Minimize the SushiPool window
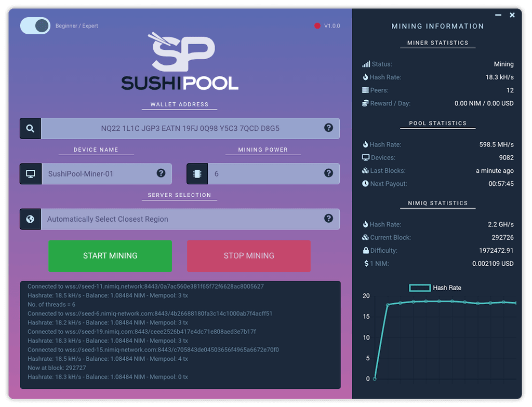Viewport: 532px width, 407px height. (498, 15)
